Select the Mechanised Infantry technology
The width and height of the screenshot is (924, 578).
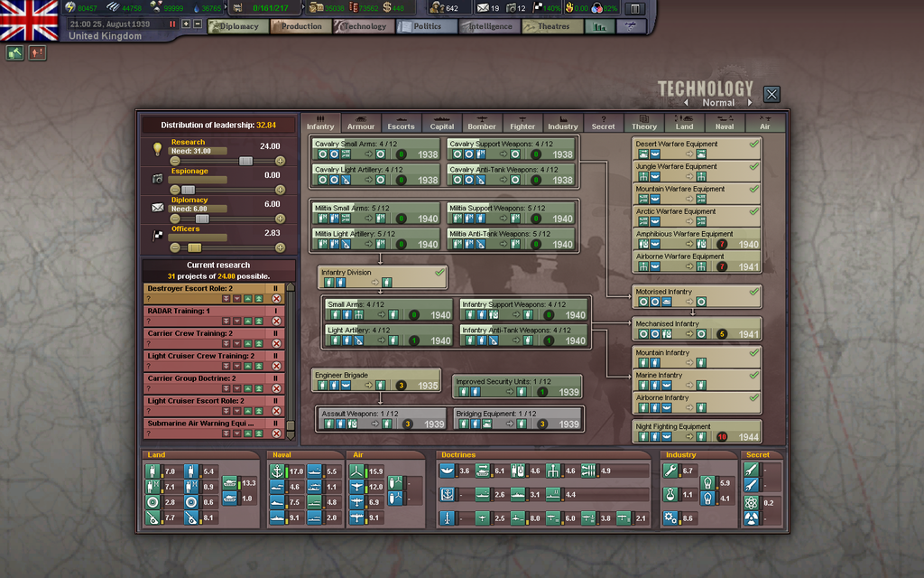(x=697, y=329)
